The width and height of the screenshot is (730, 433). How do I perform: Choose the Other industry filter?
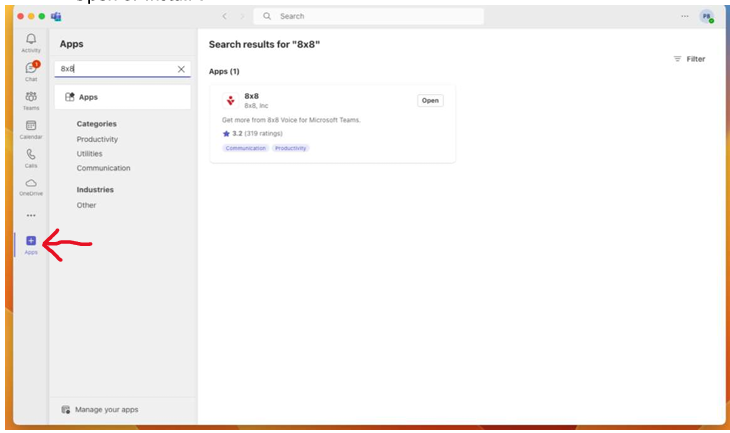point(86,205)
